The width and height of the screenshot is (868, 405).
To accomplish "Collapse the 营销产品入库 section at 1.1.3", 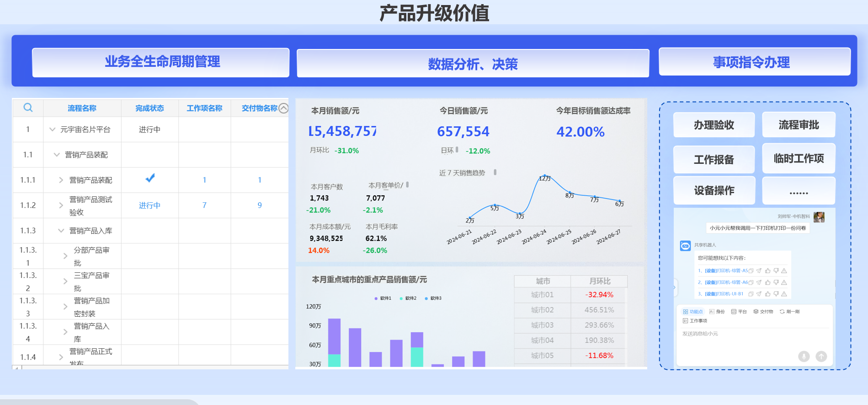I will [61, 231].
